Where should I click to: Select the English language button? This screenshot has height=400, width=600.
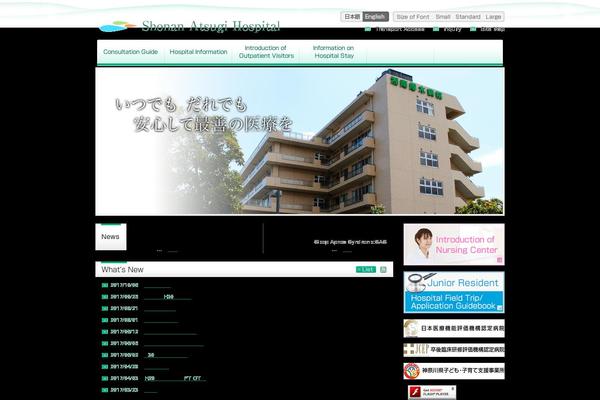click(375, 17)
